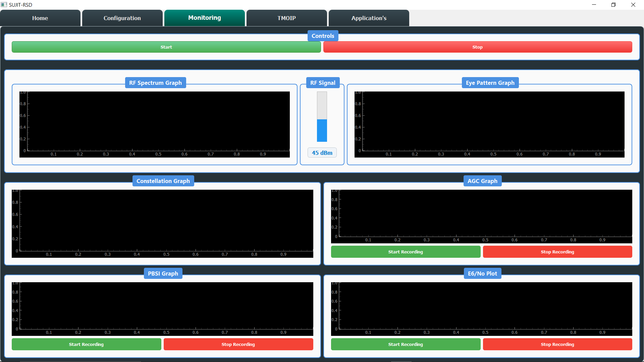The image size is (644, 362).
Task: Open the Home tab
Action: coord(40,18)
